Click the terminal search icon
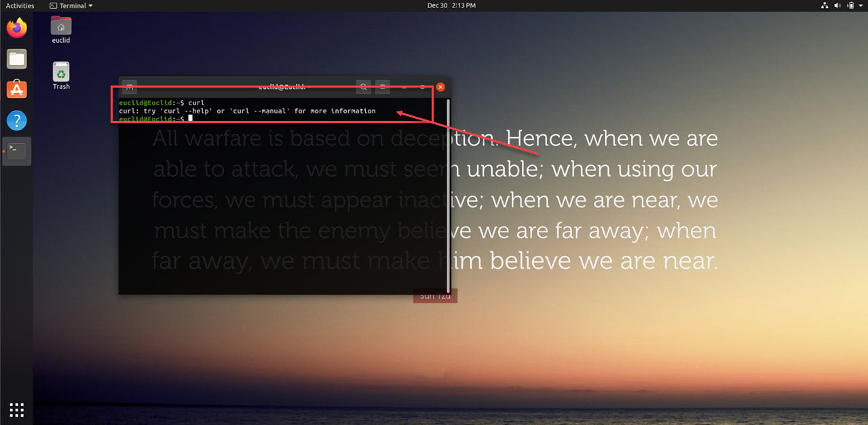868x425 pixels. tap(364, 87)
